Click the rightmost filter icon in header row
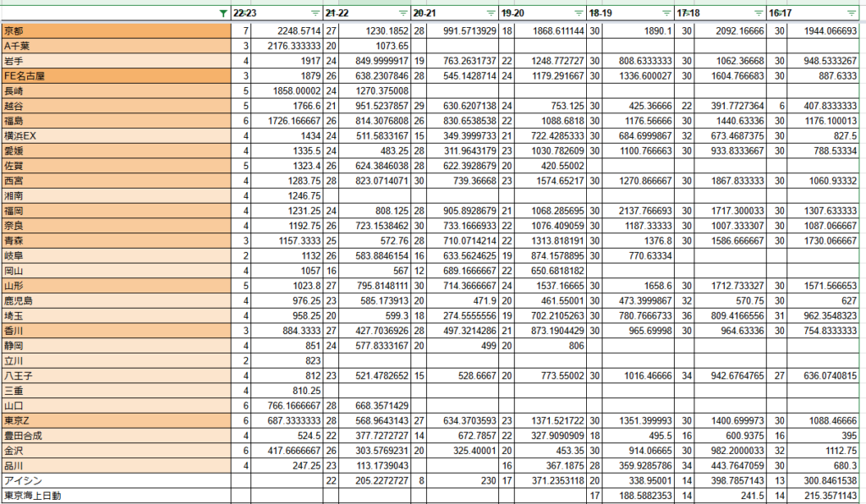866x504 pixels. point(851,14)
